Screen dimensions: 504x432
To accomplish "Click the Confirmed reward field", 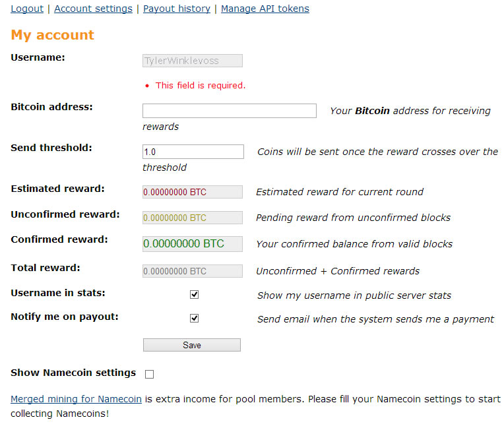I will tap(193, 243).
